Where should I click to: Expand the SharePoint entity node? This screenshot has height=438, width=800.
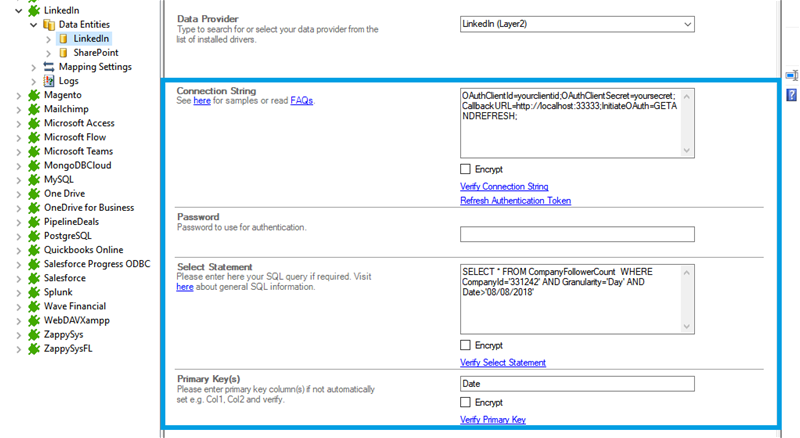tap(48, 53)
